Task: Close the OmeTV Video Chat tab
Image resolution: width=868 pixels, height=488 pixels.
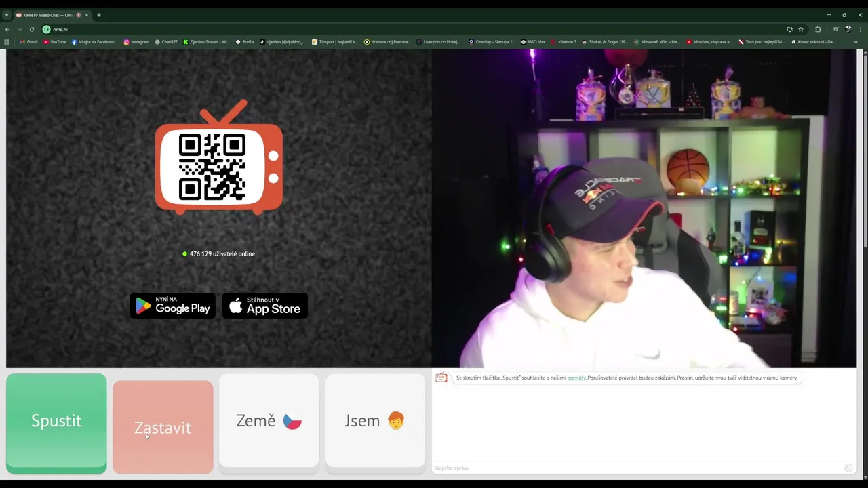Action: [87, 15]
